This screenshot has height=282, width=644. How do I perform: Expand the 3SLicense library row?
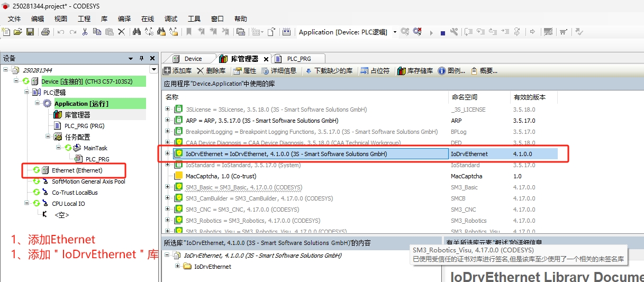pos(168,110)
